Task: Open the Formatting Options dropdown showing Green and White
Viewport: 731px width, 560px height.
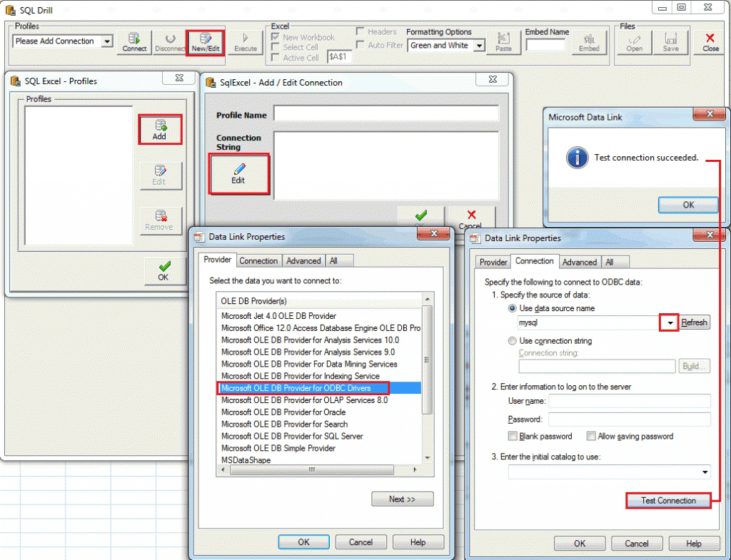Action: (478, 45)
